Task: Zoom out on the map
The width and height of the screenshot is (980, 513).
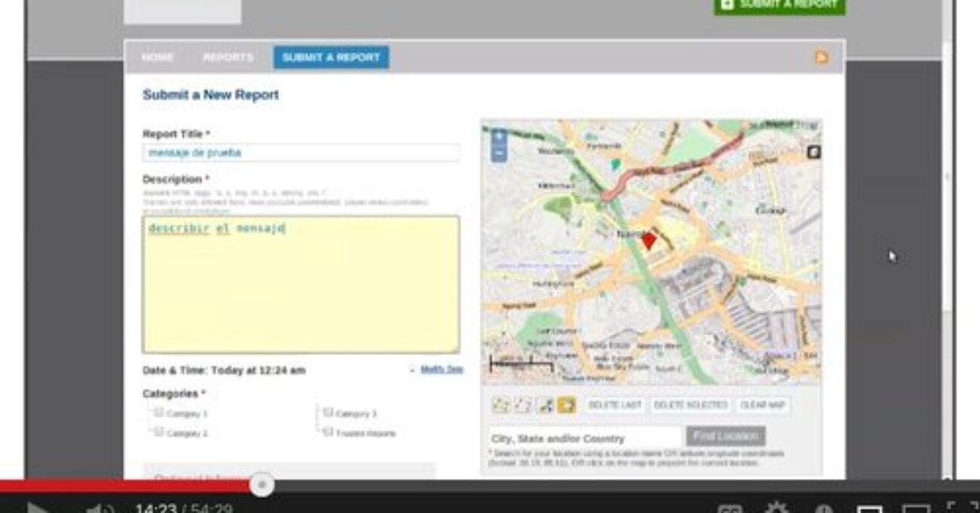Action: pos(498,153)
